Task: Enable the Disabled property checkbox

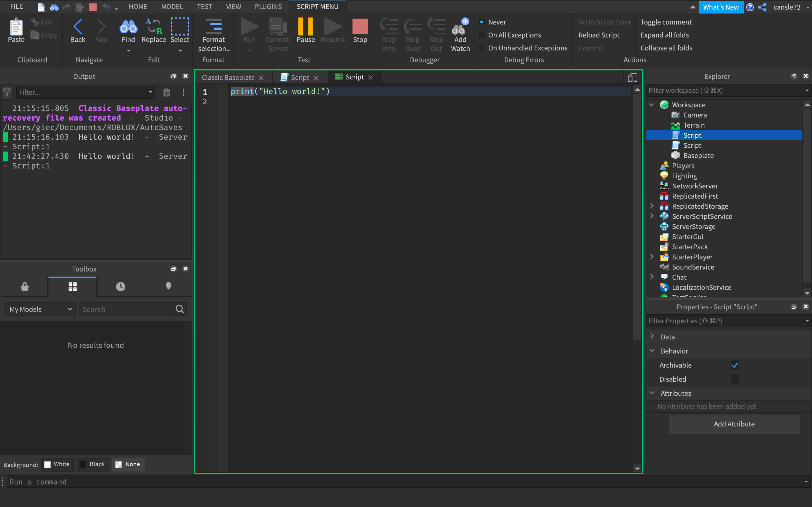Action: [735, 379]
